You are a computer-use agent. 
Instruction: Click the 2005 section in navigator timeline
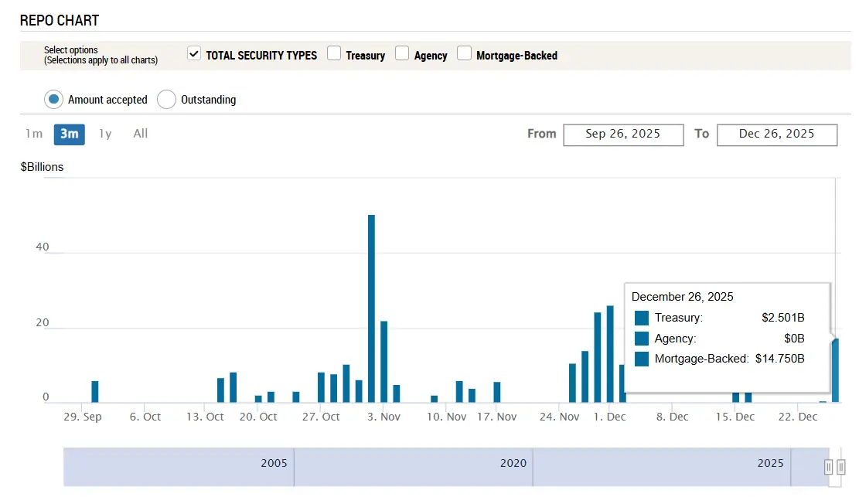tap(179, 467)
